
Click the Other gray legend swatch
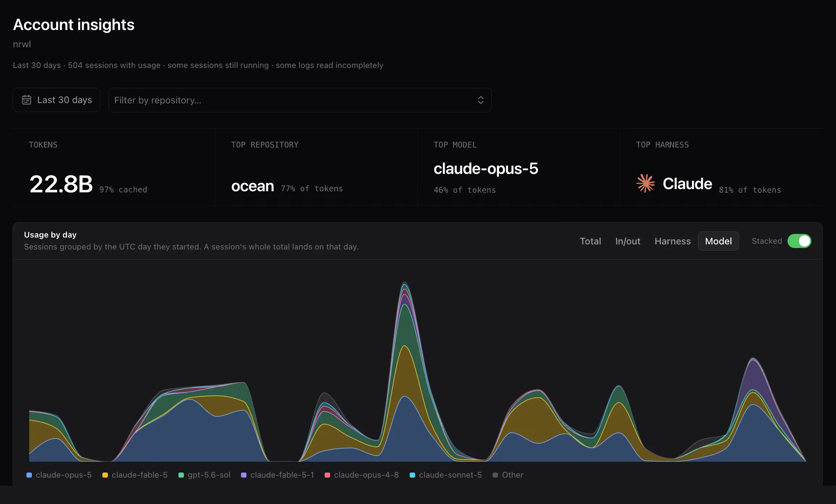[x=495, y=475]
